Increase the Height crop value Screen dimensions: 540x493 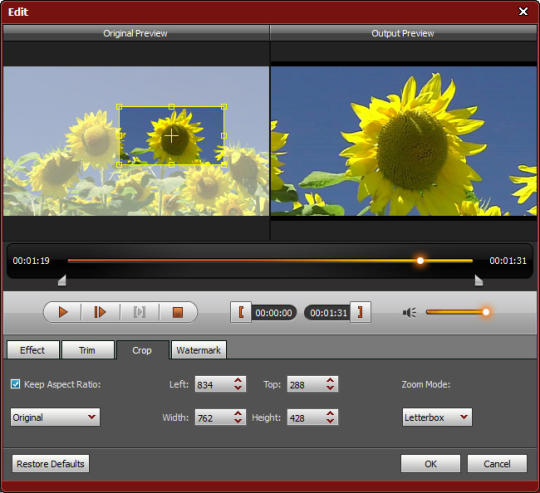330,413
